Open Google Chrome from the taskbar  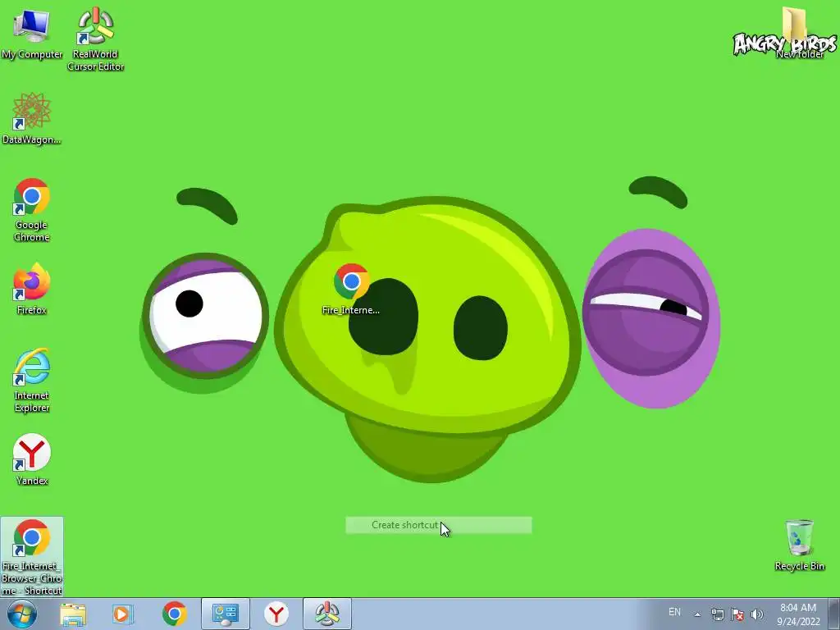(174, 614)
